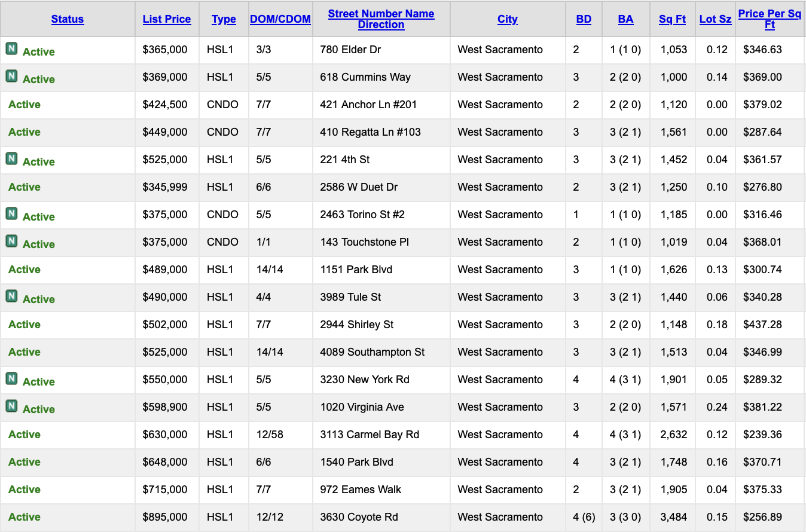
Task: Click the 4 (6) bedroom value
Action: point(584,517)
